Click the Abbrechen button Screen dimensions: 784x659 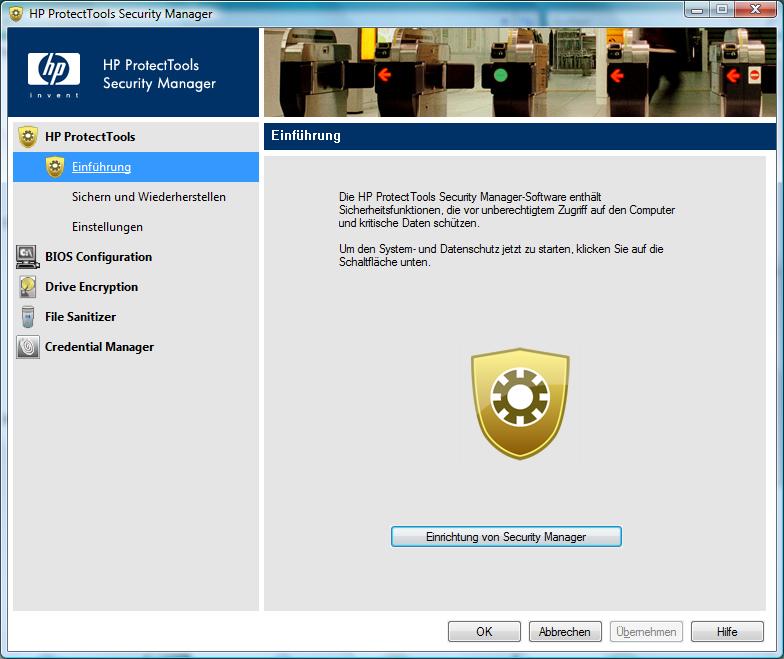565,632
